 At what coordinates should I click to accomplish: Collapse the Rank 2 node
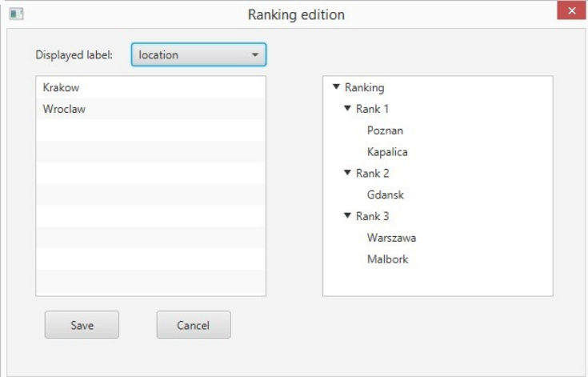click(347, 173)
